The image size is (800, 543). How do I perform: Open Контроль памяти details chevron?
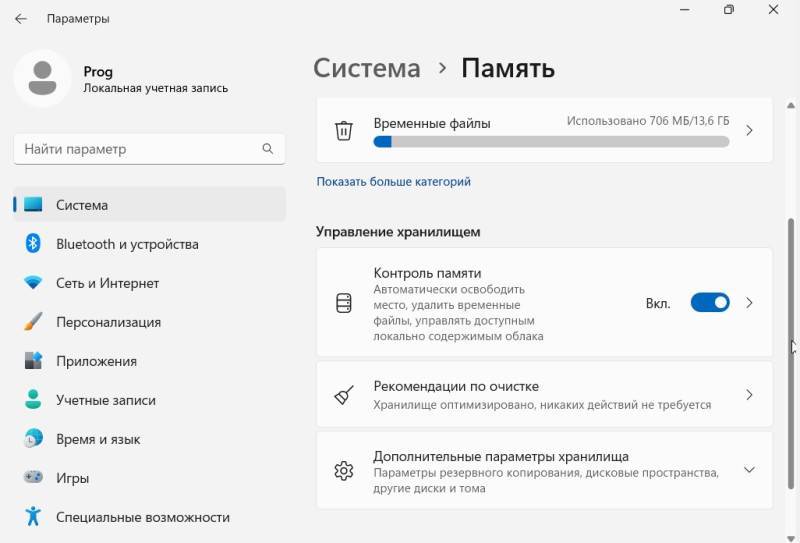point(749,302)
